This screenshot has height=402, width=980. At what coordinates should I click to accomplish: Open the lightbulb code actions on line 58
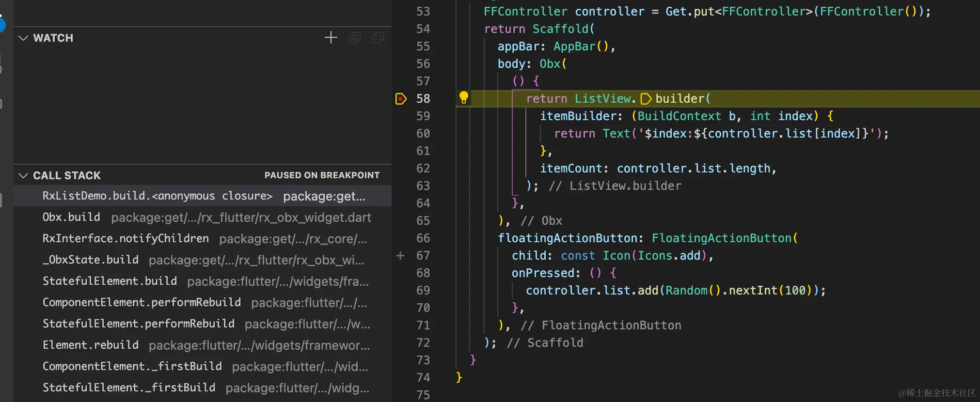coord(464,98)
